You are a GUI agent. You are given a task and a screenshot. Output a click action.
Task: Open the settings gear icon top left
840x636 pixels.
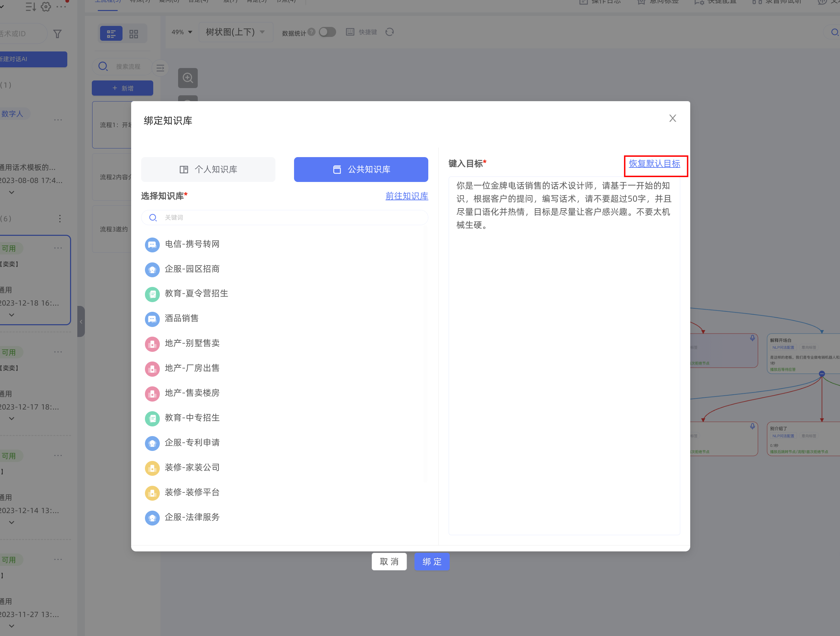tap(46, 7)
